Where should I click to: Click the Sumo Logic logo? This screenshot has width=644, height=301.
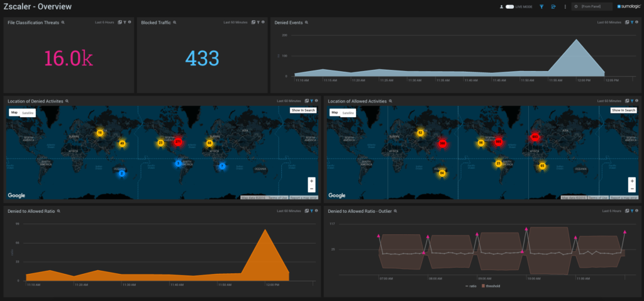point(628,6)
